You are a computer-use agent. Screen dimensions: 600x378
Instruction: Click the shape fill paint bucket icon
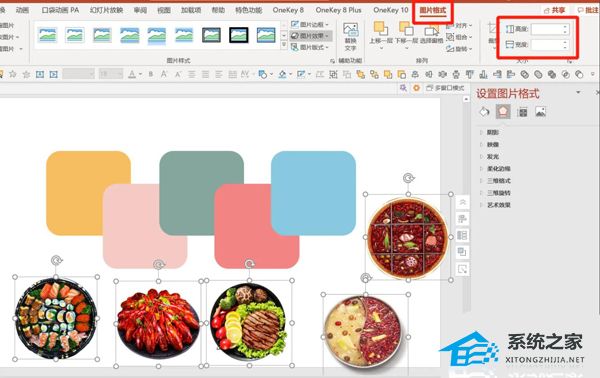point(282,74)
